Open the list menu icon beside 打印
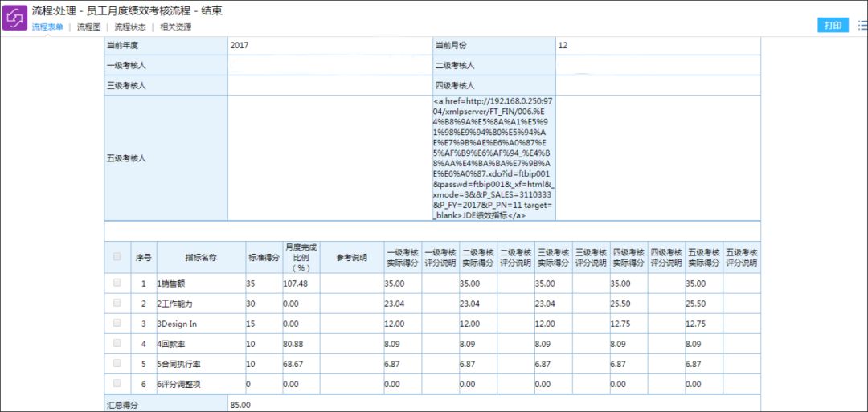Image resolution: width=868 pixels, height=412 pixels. click(x=862, y=26)
